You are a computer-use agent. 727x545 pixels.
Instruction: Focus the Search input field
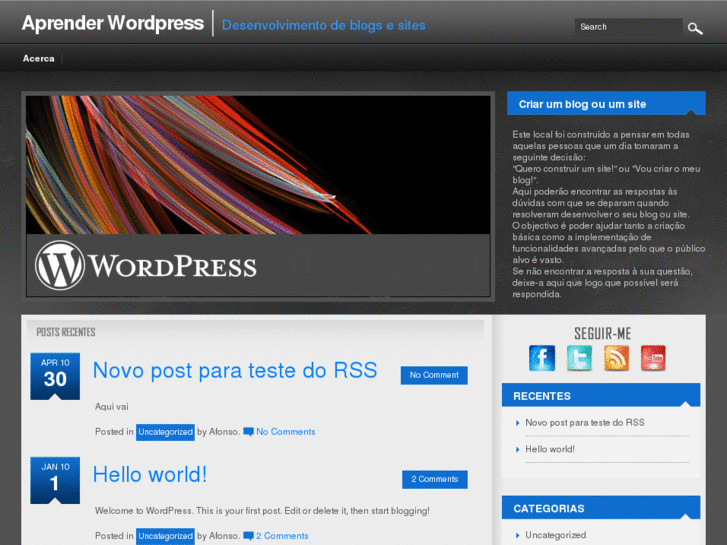pyautogui.click(x=626, y=27)
